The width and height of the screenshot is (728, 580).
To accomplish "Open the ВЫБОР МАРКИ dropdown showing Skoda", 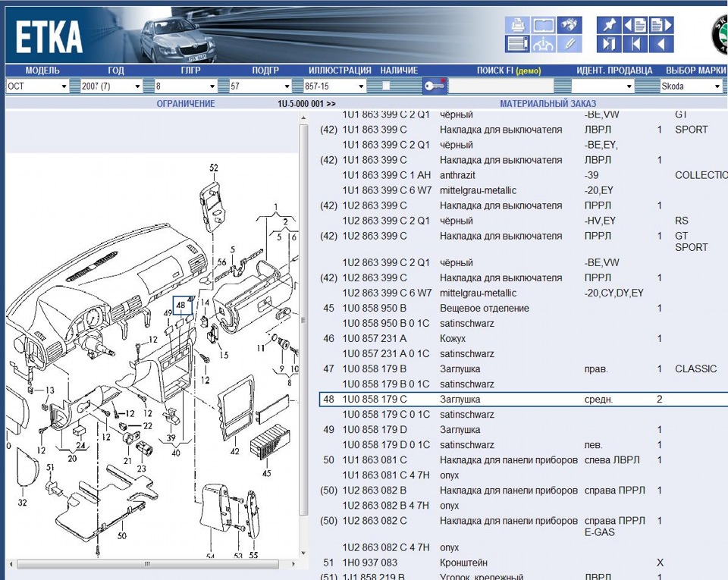I will 691,86.
